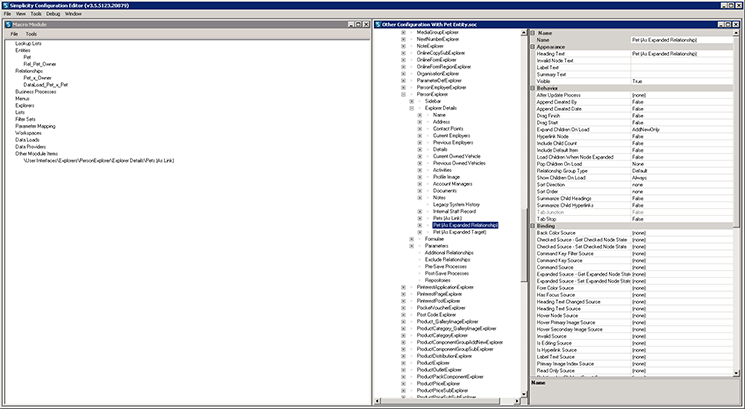
Task: Select the Entities node
Action: point(22,50)
